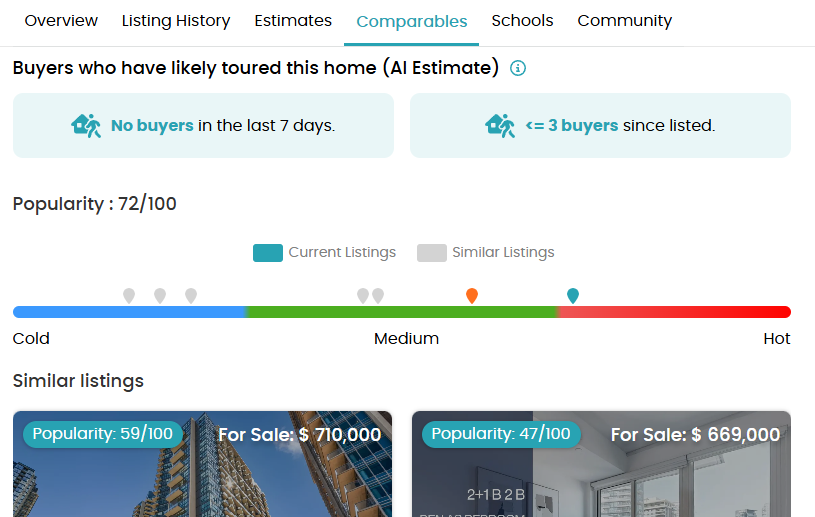Click the house icon beside <= 3 buyers
The height and width of the screenshot is (517, 815).
[500, 126]
